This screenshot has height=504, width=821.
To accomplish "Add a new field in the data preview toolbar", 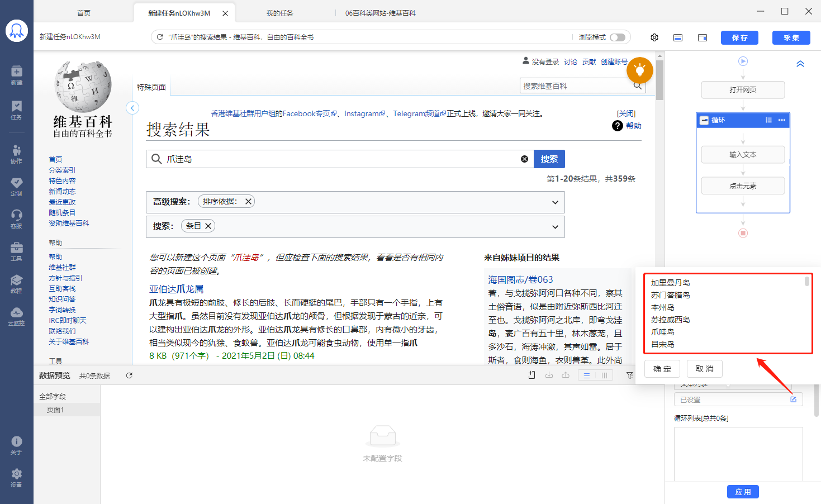I will (532, 375).
